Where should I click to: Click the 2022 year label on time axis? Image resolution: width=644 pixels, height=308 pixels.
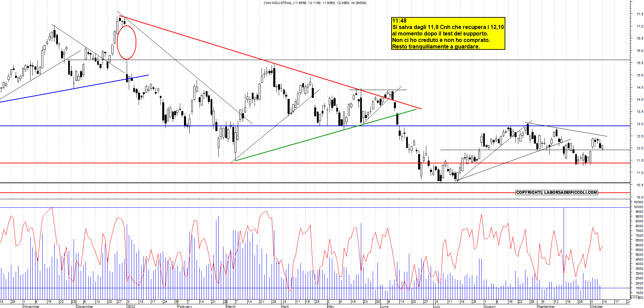(131, 306)
